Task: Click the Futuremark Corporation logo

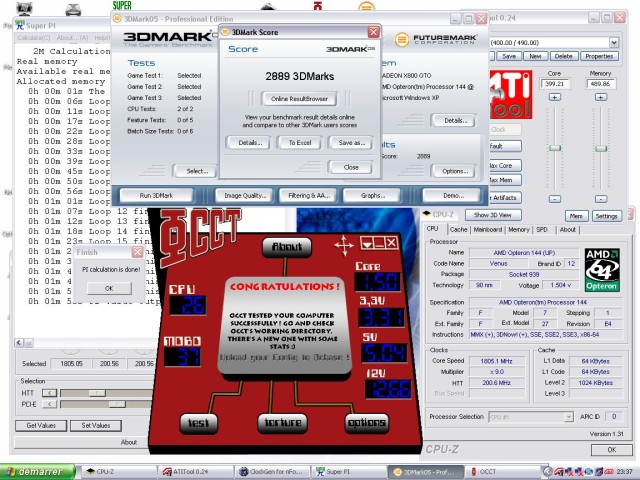Action: click(435, 39)
